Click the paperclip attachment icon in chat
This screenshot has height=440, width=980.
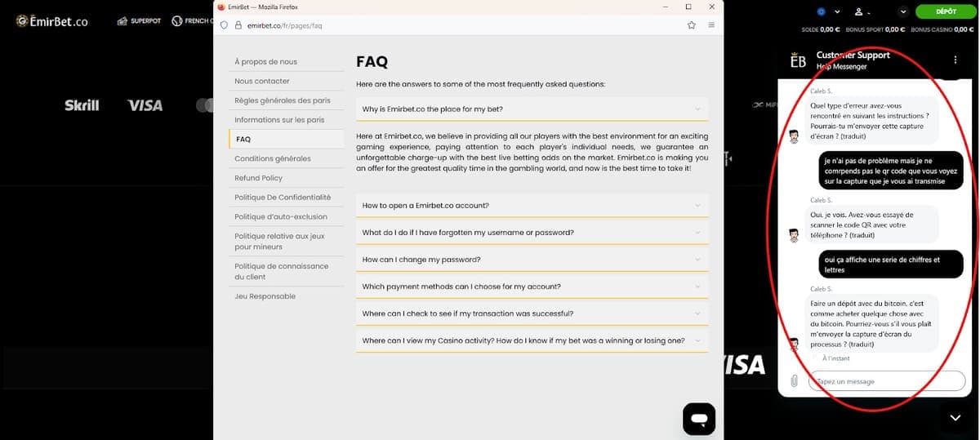793,381
